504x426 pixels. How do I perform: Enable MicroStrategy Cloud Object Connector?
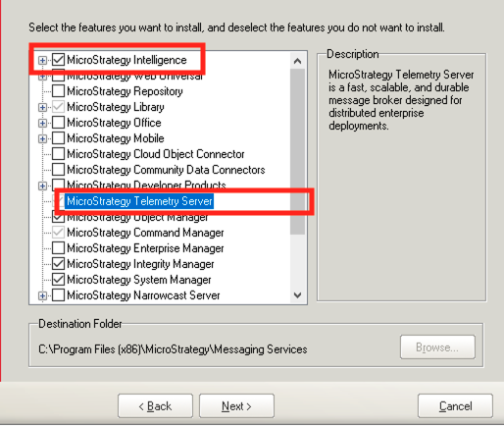[58, 153]
